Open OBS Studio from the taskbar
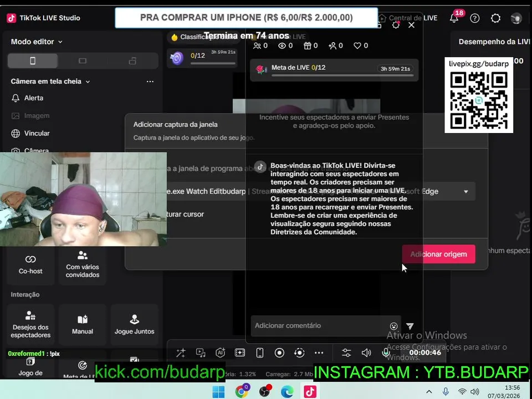 265,392
